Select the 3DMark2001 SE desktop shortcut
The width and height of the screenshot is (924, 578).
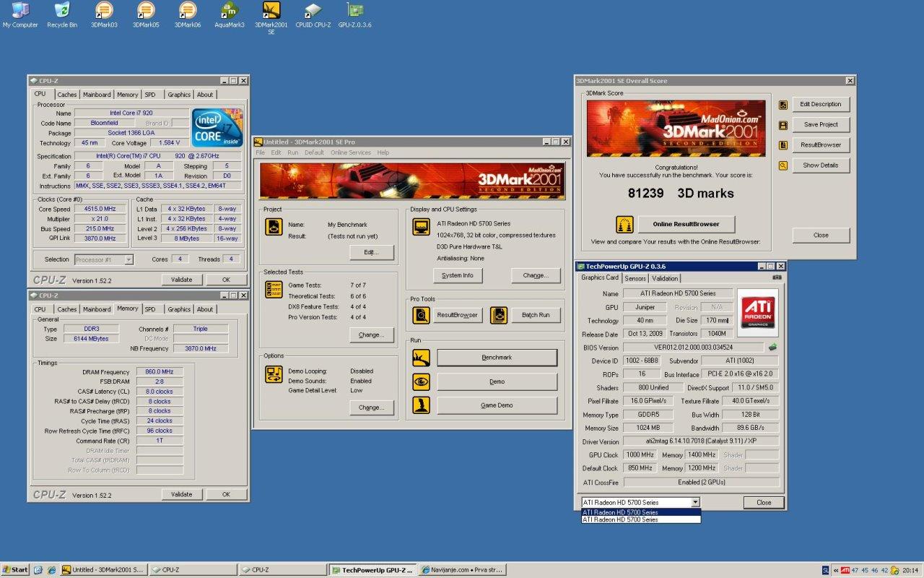tap(271, 18)
